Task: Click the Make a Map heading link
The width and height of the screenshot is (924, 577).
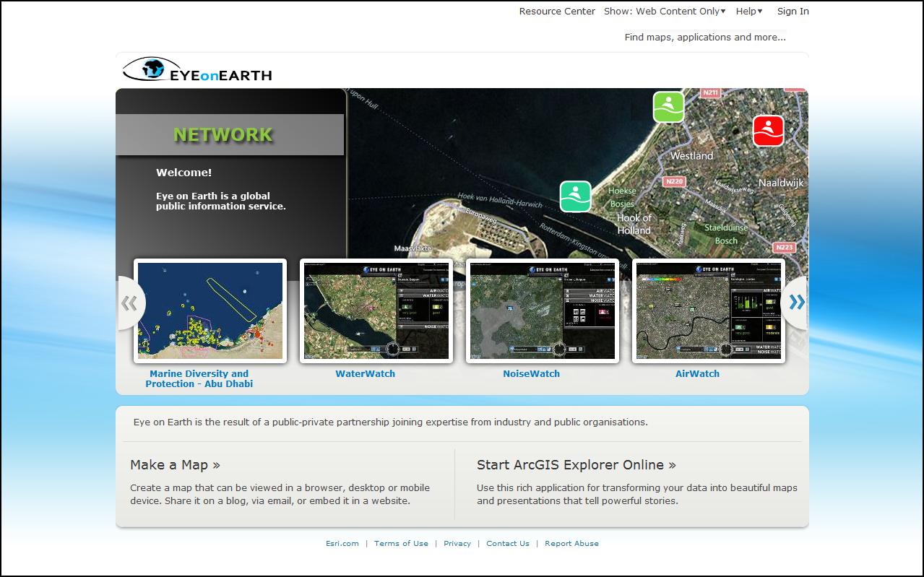Action: coord(175,465)
